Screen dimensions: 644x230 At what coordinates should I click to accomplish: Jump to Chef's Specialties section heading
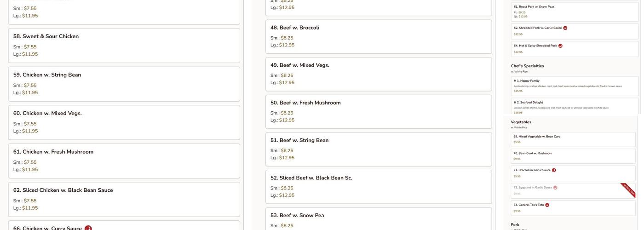[527, 66]
